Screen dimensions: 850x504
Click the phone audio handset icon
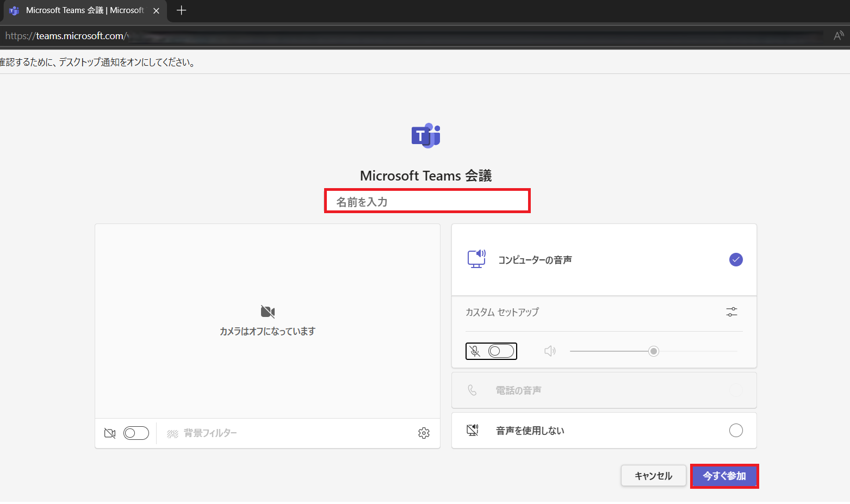472,390
